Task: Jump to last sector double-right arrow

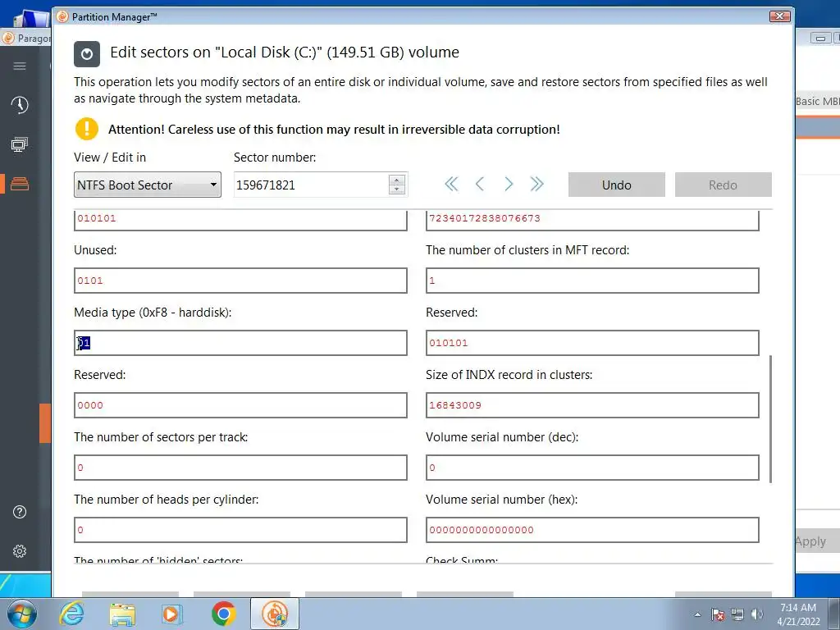Action: tap(536, 185)
